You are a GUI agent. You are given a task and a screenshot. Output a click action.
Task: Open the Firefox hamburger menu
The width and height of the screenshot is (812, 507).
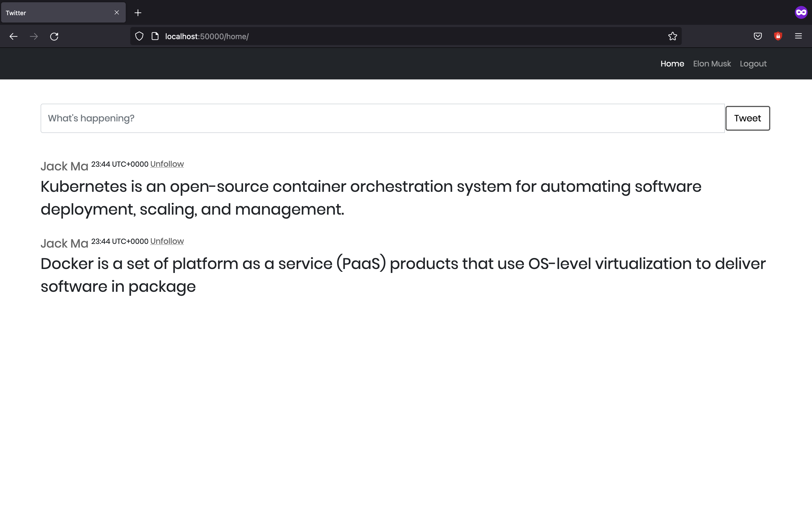tap(798, 36)
